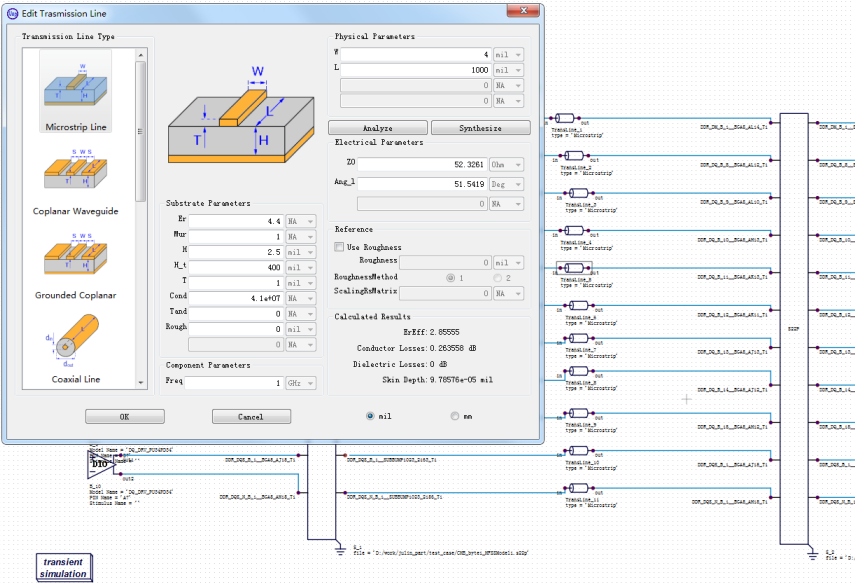Click the microstrip W/L/T/H diagram preview
Screen dimensions: 855x586
coord(242,116)
